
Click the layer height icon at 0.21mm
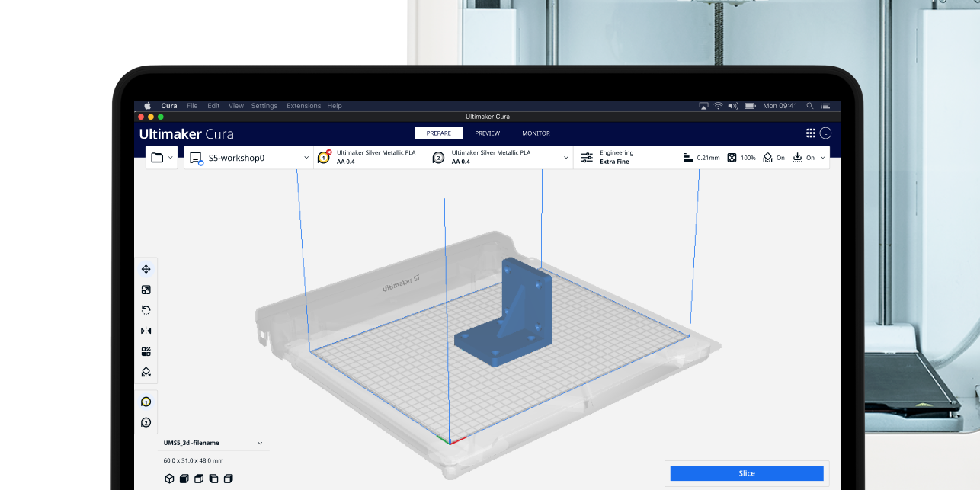coord(688,158)
